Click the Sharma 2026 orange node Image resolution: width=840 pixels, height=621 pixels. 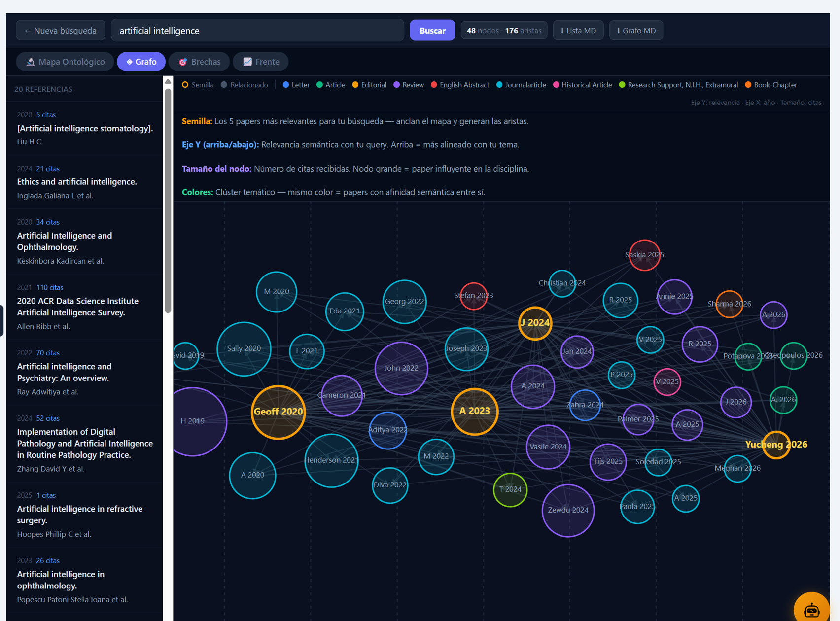coord(729,304)
